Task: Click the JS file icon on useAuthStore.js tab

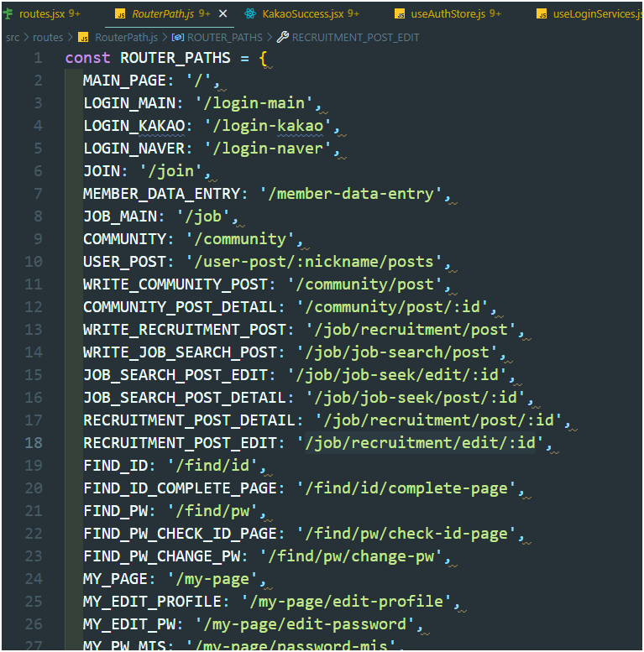Action: (400, 14)
